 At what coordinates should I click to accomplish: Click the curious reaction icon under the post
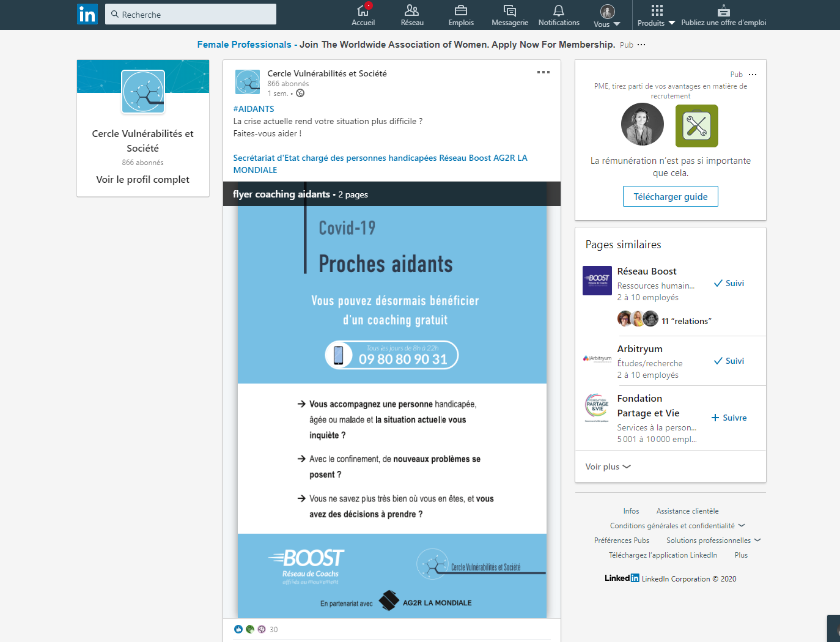[x=262, y=629]
